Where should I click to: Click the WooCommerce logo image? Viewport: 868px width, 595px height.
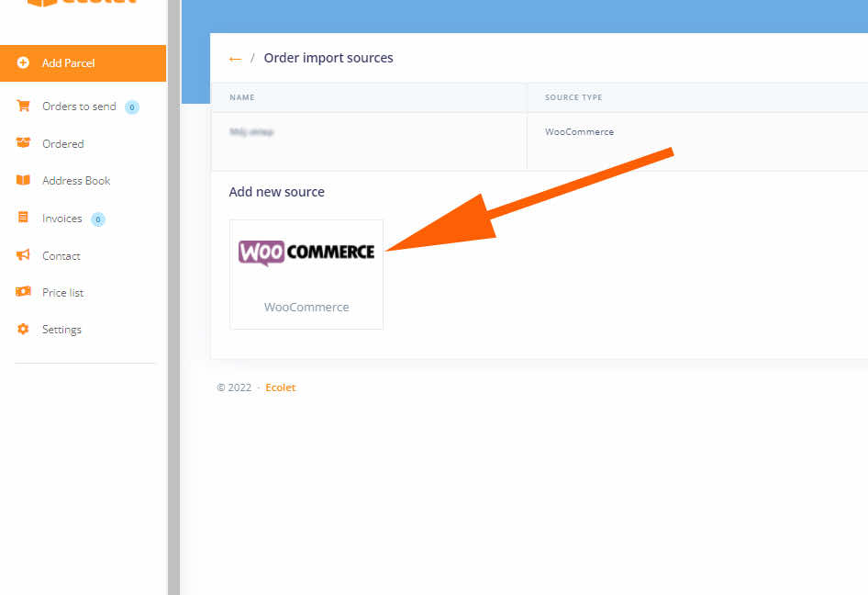[306, 253]
